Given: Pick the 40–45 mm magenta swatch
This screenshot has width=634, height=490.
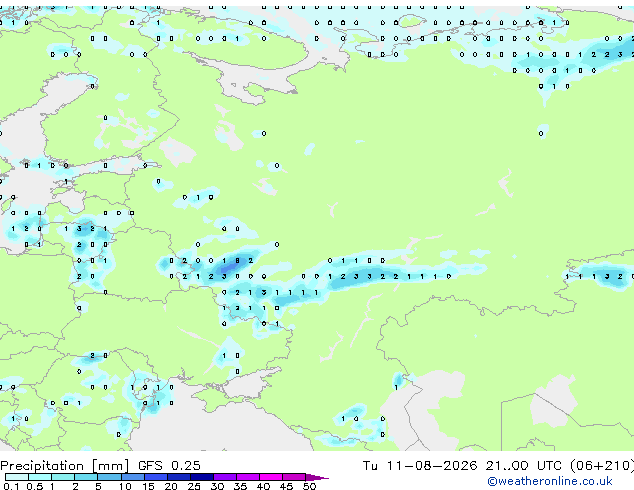Looking at the screenshot, I should coord(271,477).
